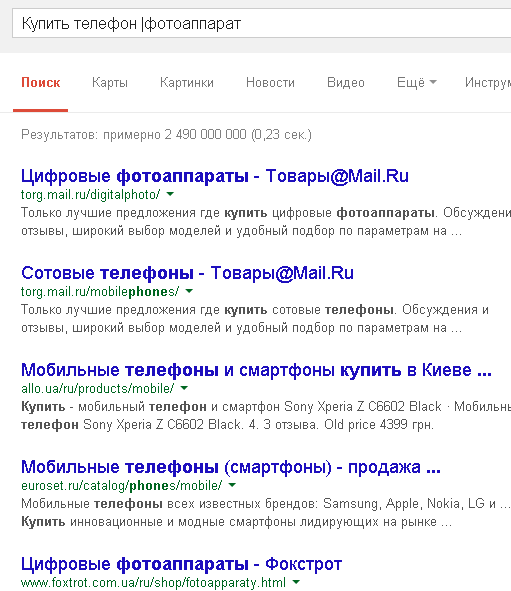The image size is (511, 591).
Task: Expand arrow next to torg.mail.ru/mobilephones/ URL
Action: (189, 291)
